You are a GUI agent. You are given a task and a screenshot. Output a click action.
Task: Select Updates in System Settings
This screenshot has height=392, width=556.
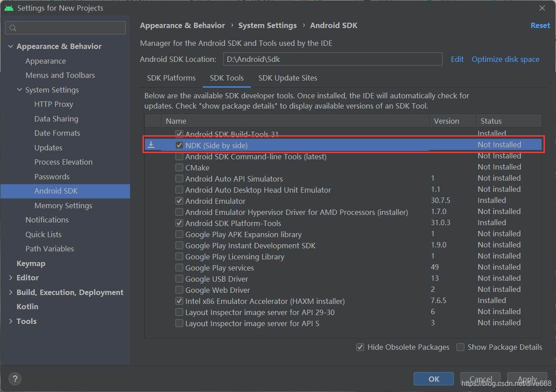coord(48,148)
